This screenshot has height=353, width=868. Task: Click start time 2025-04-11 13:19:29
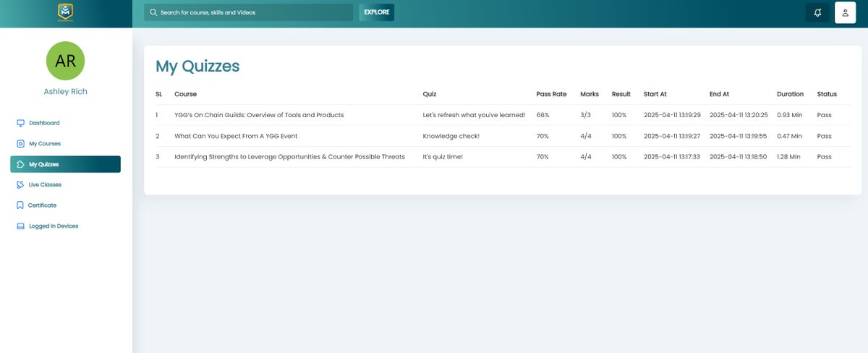pos(672,115)
